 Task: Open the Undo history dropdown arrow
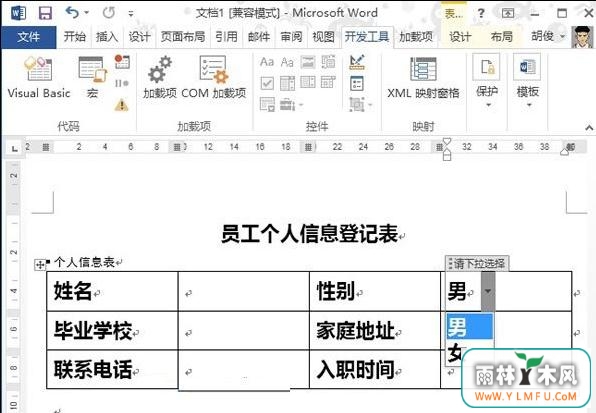87,13
